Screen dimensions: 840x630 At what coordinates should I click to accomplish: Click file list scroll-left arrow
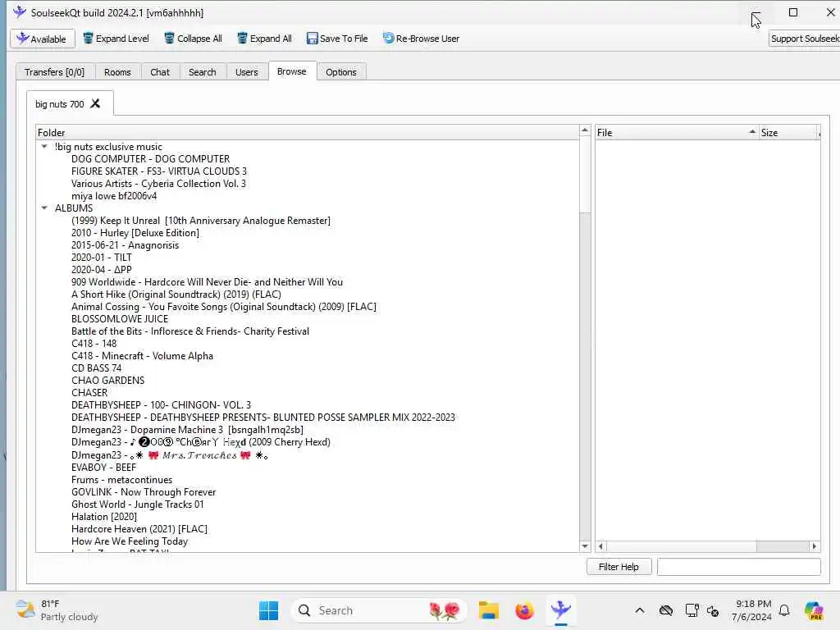600,546
